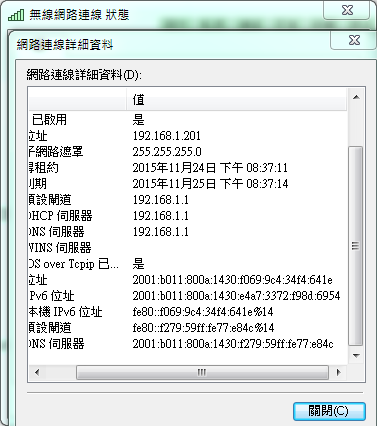Click the 值 column header
The width and height of the screenshot is (377, 426).
pos(236,100)
